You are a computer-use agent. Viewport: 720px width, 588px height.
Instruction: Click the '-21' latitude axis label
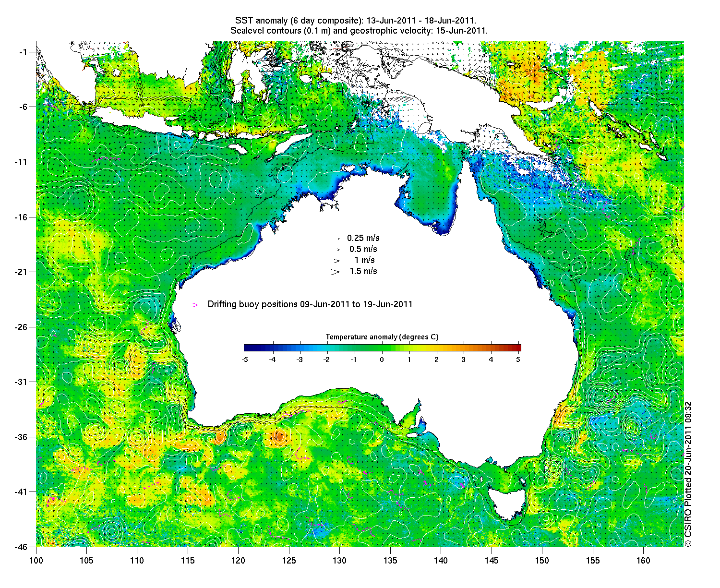(22, 272)
